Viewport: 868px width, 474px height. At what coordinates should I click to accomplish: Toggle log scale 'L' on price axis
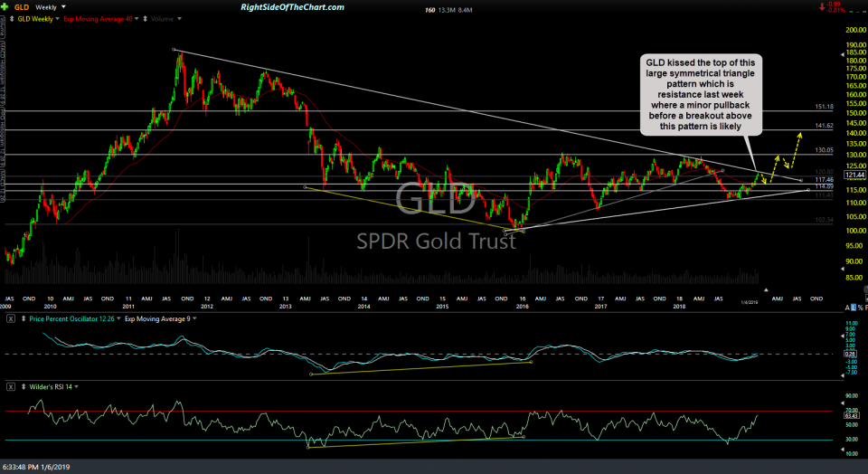point(854,308)
